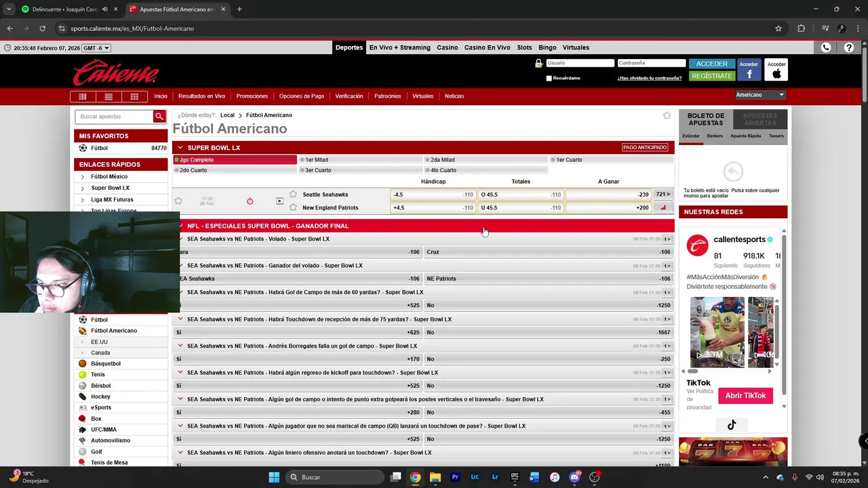Switch to Bankers bet slip tab
868x488 pixels.
(x=715, y=136)
